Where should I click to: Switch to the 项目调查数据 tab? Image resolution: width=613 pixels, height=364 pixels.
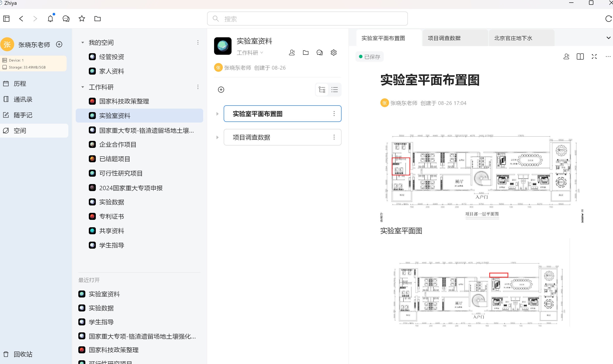click(444, 38)
